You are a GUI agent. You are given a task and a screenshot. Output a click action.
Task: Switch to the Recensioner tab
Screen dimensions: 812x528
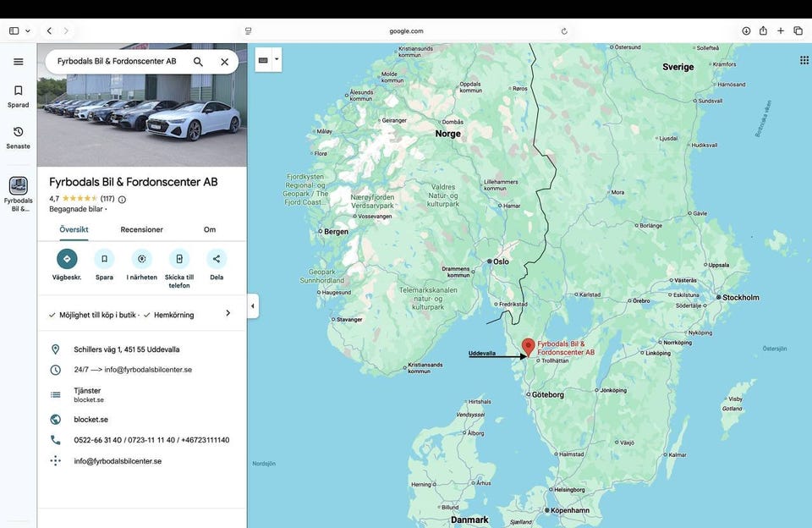click(x=141, y=229)
